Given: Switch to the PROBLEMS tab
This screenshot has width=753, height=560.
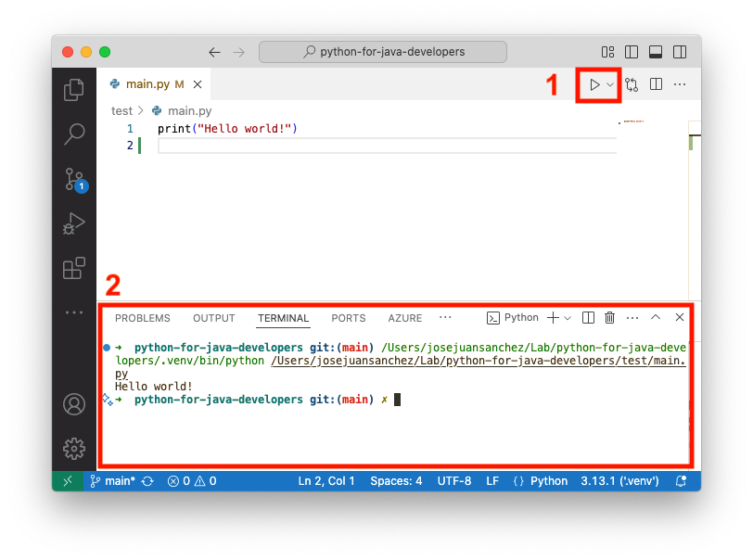Looking at the screenshot, I should pyautogui.click(x=142, y=318).
